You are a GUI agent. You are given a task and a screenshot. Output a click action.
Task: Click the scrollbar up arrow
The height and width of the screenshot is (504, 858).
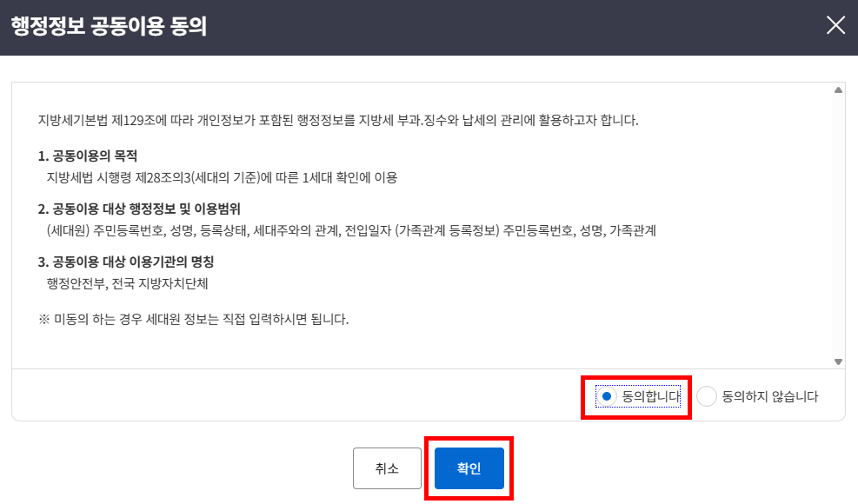(838, 90)
